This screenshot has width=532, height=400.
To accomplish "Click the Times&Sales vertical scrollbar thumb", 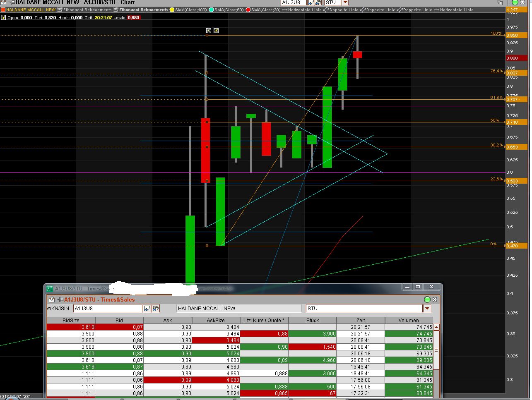I will coord(436,350).
